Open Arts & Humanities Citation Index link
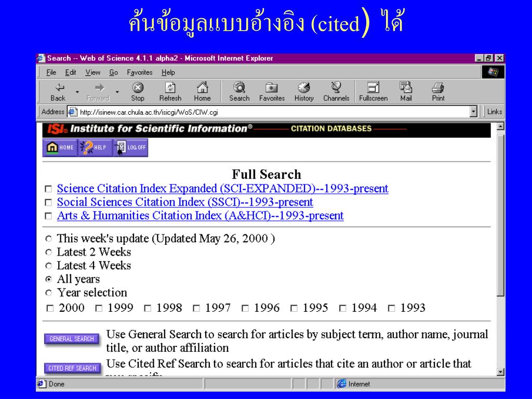This screenshot has height=399, width=532. point(200,216)
